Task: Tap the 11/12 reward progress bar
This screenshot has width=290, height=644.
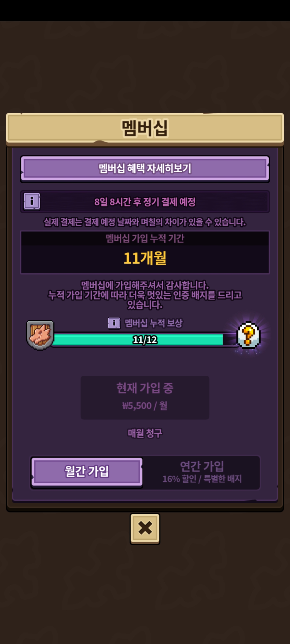Action: 145,340
